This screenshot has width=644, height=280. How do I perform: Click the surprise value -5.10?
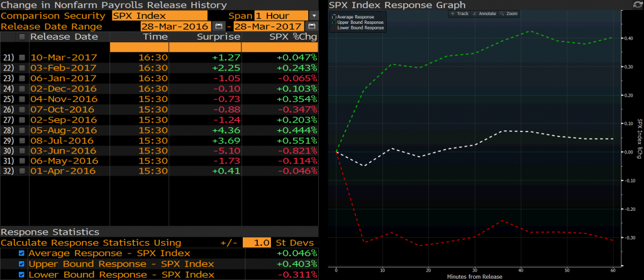tap(228, 150)
